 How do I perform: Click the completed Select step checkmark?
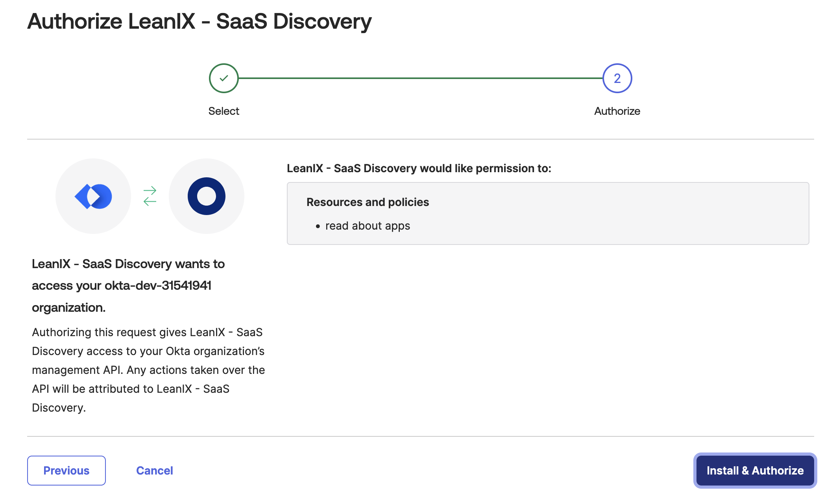click(224, 78)
